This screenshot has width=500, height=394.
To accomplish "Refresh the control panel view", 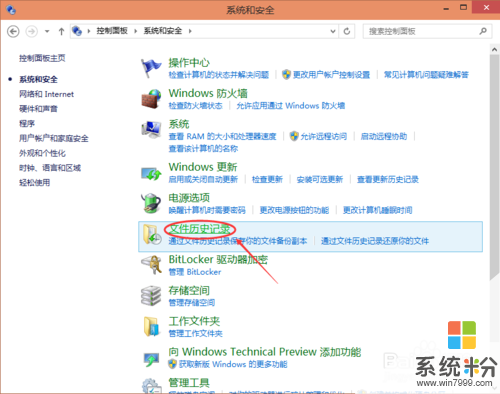I will pos(347,31).
